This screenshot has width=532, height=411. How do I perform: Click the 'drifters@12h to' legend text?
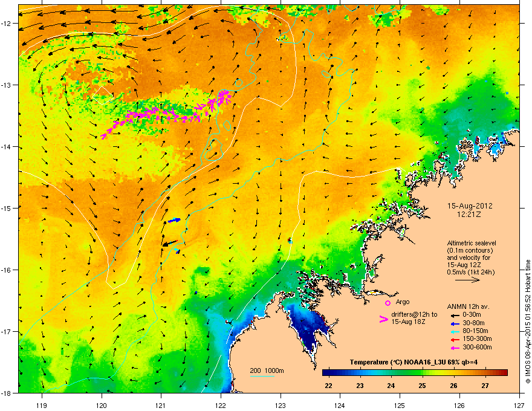tap(414, 314)
